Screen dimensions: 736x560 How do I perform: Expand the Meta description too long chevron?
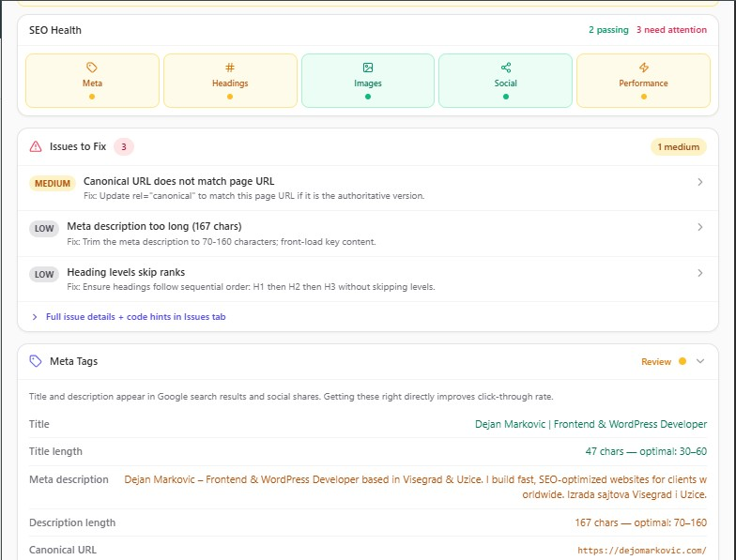699,228
